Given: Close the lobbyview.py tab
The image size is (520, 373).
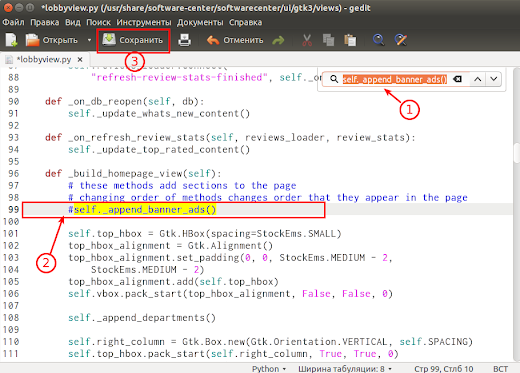Looking at the screenshot, I should point(80,60).
